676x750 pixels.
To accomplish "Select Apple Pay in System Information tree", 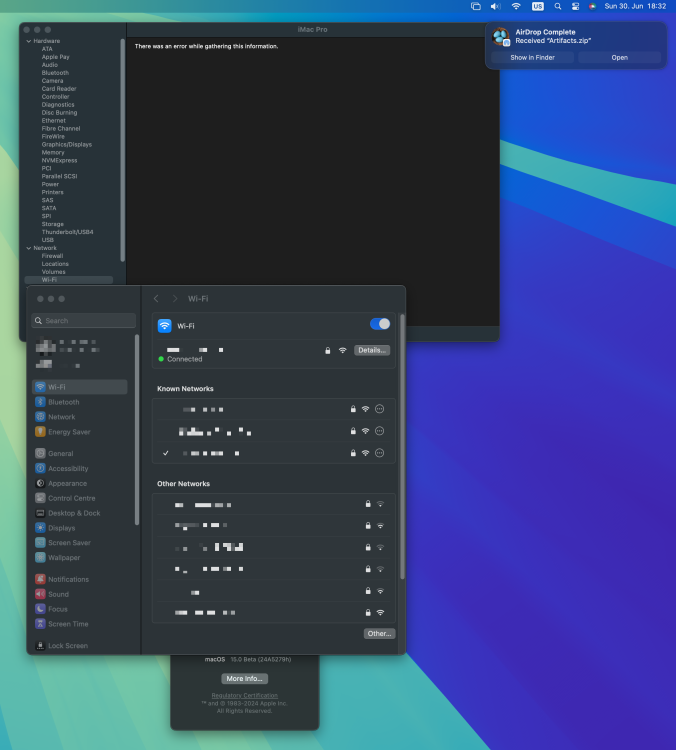I will tap(55, 57).
